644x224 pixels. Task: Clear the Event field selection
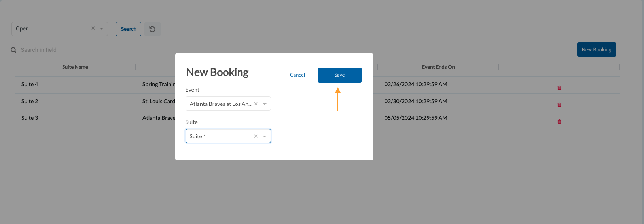tap(256, 104)
